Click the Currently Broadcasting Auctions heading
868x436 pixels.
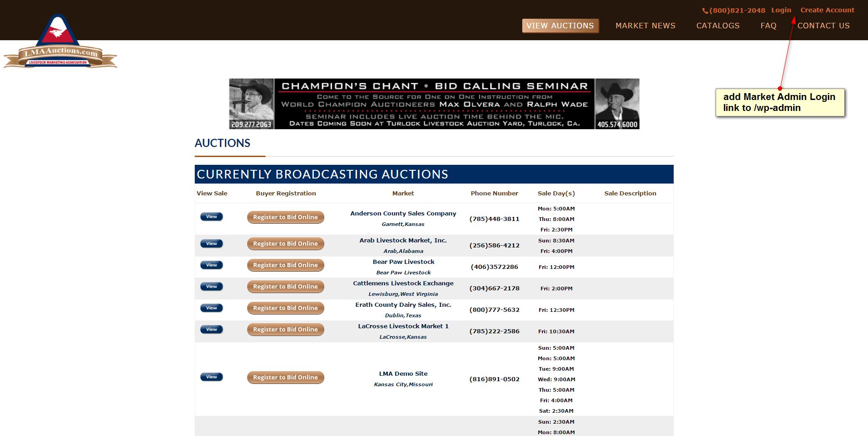(x=322, y=174)
